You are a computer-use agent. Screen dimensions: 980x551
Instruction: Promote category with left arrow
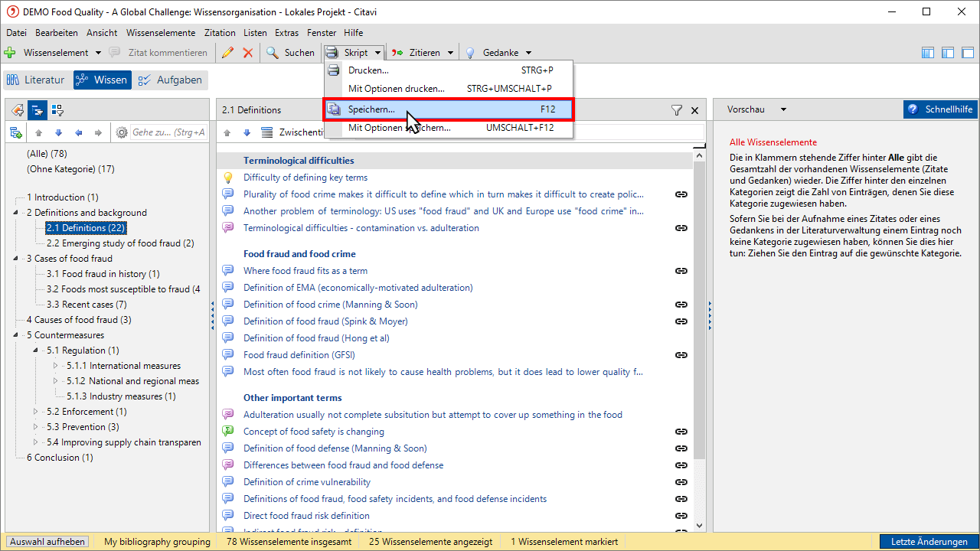point(78,132)
